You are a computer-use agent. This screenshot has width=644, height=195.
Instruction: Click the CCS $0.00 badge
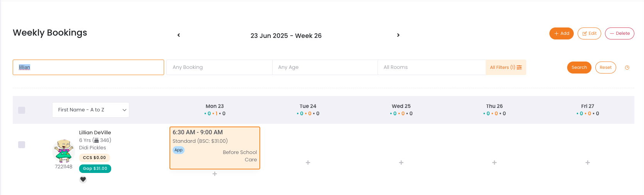pyautogui.click(x=95, y=158)
